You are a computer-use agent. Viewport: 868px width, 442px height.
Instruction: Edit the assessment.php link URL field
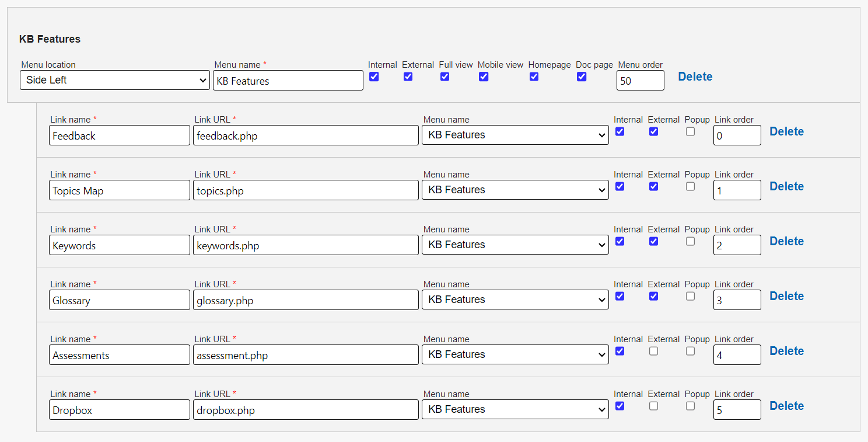coord(306,355)
